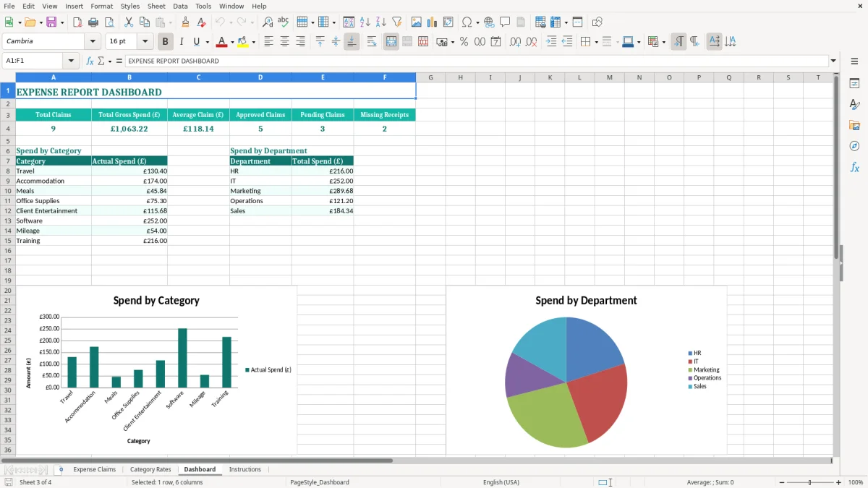
Task: Open the Sheet menu
Action: (x=156, y=6)
